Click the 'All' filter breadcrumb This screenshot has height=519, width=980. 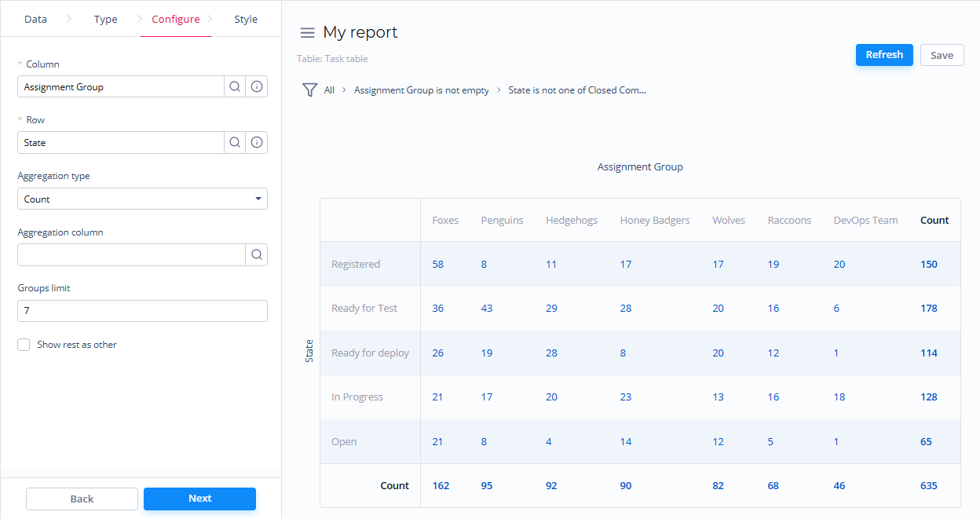click(329, 90)
